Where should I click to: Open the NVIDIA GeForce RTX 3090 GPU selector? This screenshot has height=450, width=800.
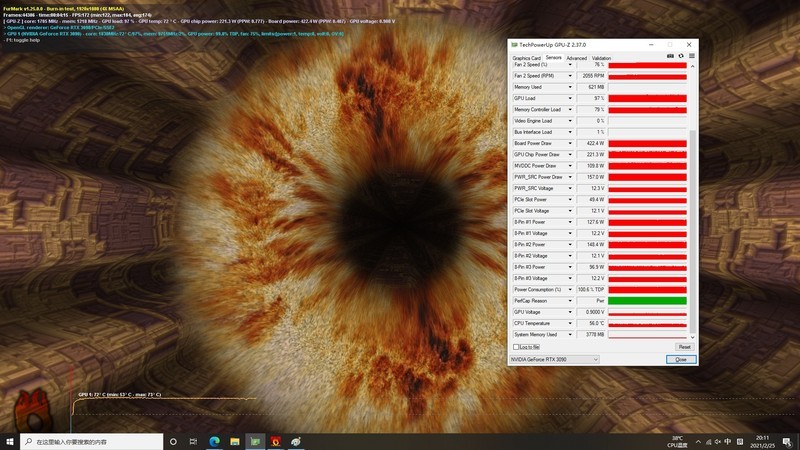coord(554,360)
